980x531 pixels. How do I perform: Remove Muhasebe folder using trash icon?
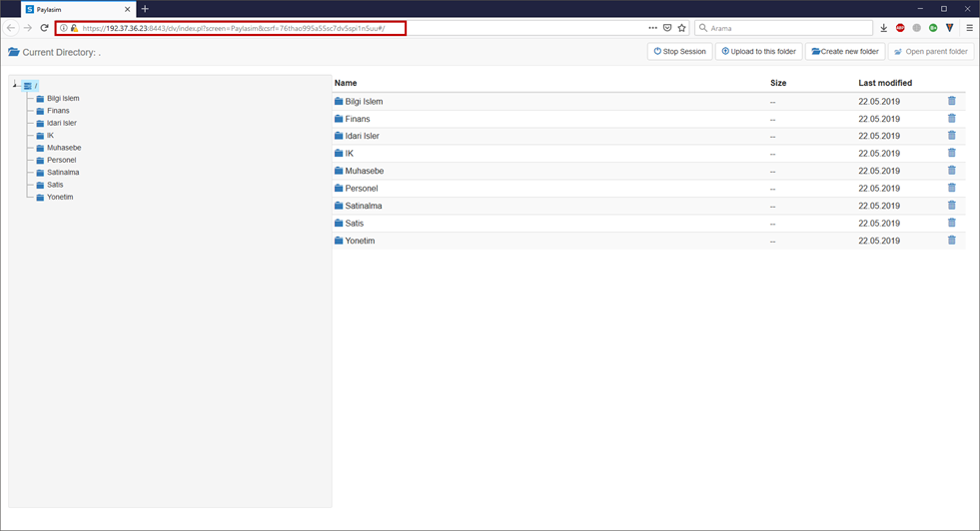[x=951, y=170]
